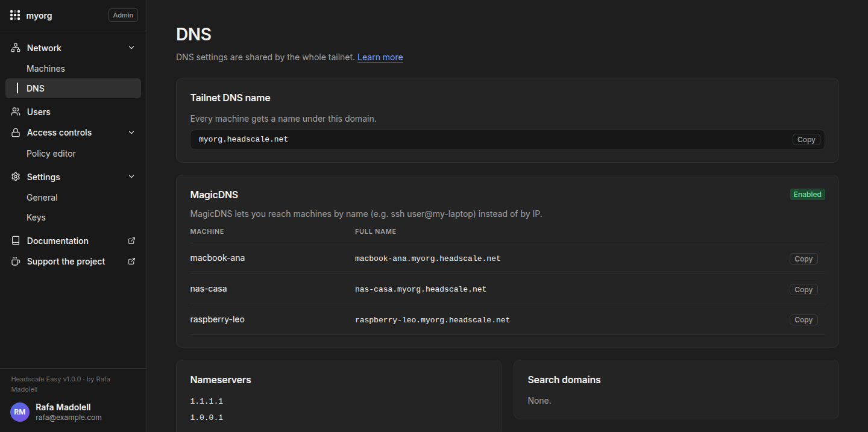
Task: Click raspberry-leo machine name
Action: coord(218,319)
